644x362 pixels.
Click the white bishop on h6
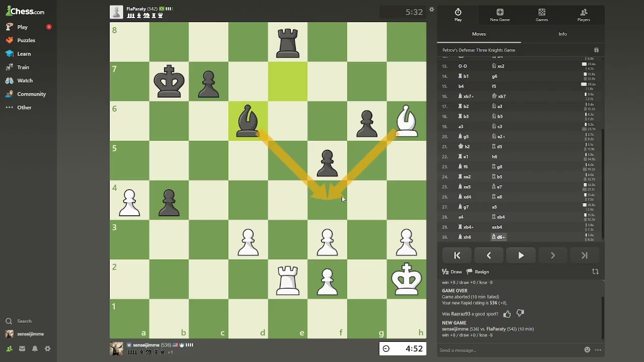[x=407, y=121]
